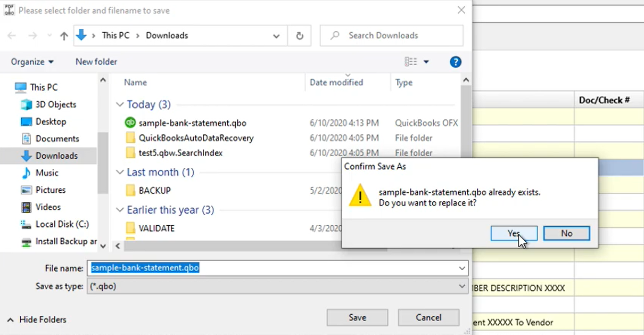Viewport: 644px width, 335px height.
Task: Click Hide Folders toggle
Action: click(36, 320)
